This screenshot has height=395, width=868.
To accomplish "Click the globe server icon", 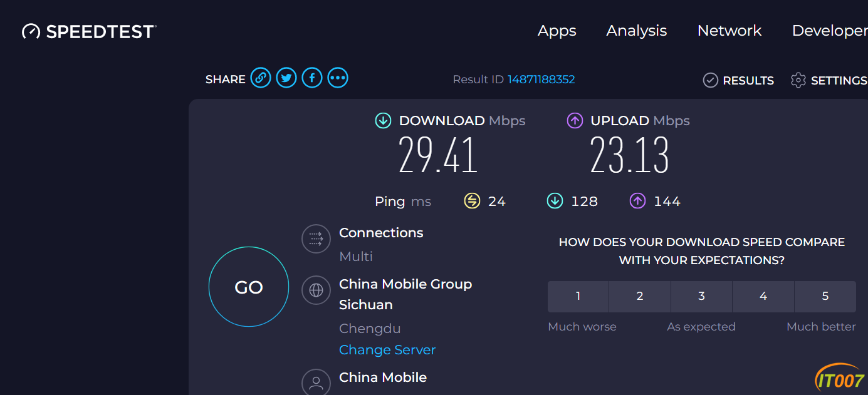I will click(x=316, y=290).
